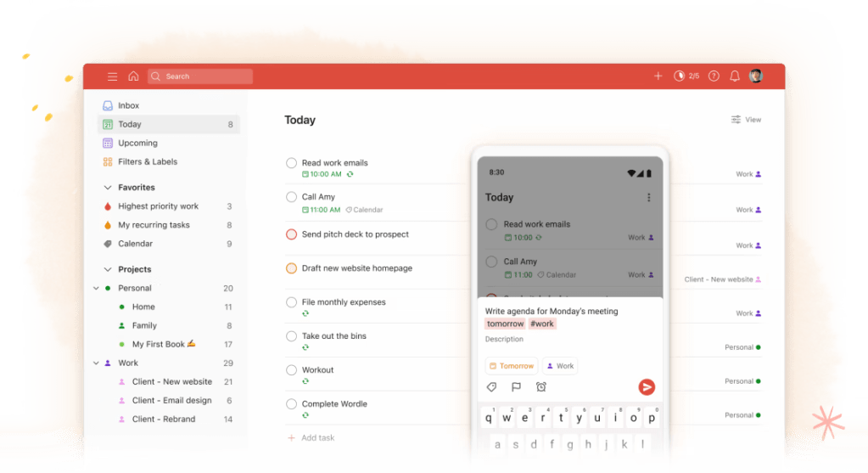Open the View options button
The height and width of the screenshot is (473, 868).
point(746,121)
